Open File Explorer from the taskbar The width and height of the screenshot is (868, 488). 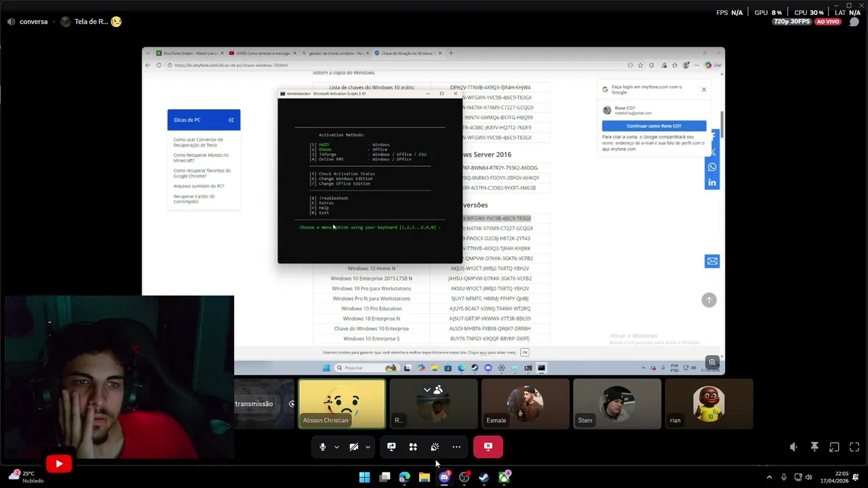[425, 477]
